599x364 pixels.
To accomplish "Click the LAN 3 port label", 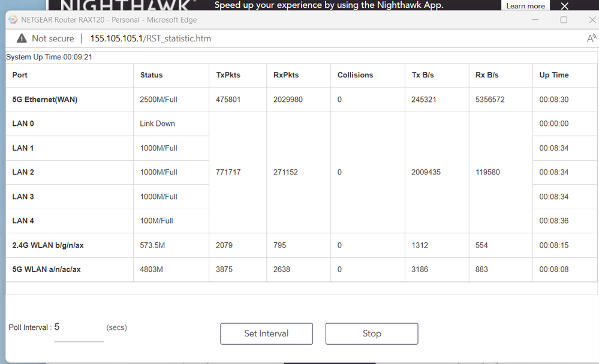I will (23, 196).
